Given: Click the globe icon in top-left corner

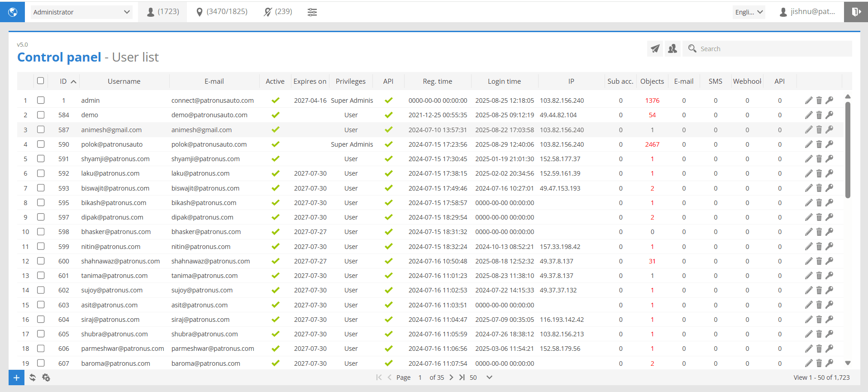Looking at the screenshot, I should click(13, 12).
